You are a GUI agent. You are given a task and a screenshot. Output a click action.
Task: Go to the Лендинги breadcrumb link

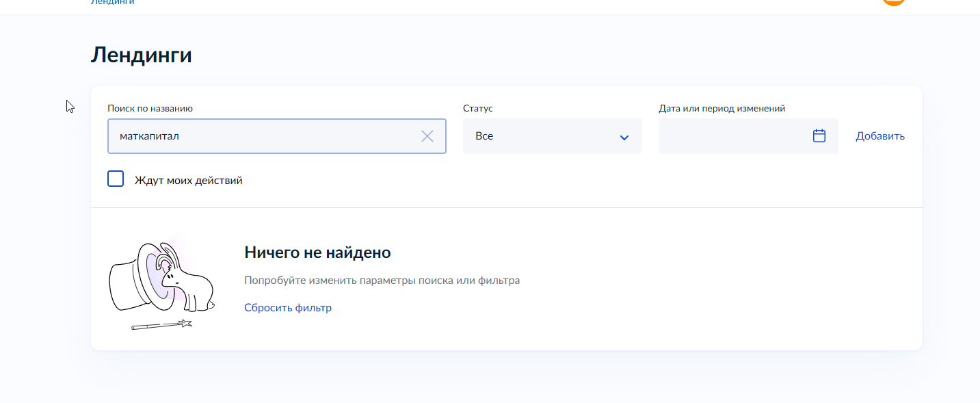point(113,2)
